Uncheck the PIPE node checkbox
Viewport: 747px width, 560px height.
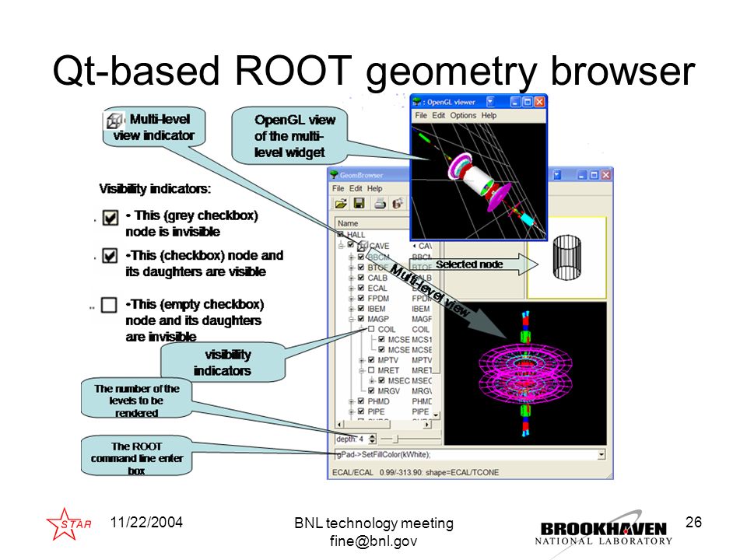(361, 411)
